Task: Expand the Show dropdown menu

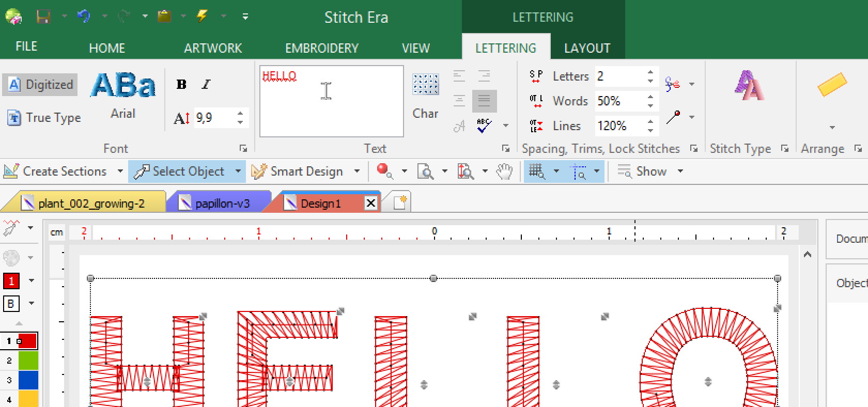Action: (x=680, y=171)
